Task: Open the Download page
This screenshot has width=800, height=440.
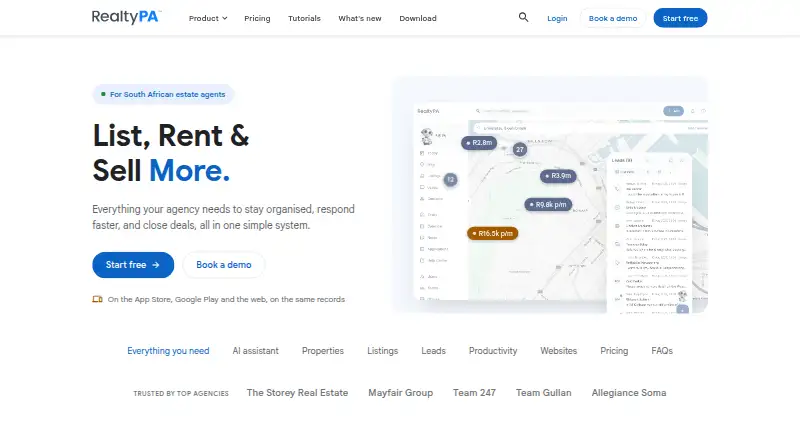Action: (418, 18)
